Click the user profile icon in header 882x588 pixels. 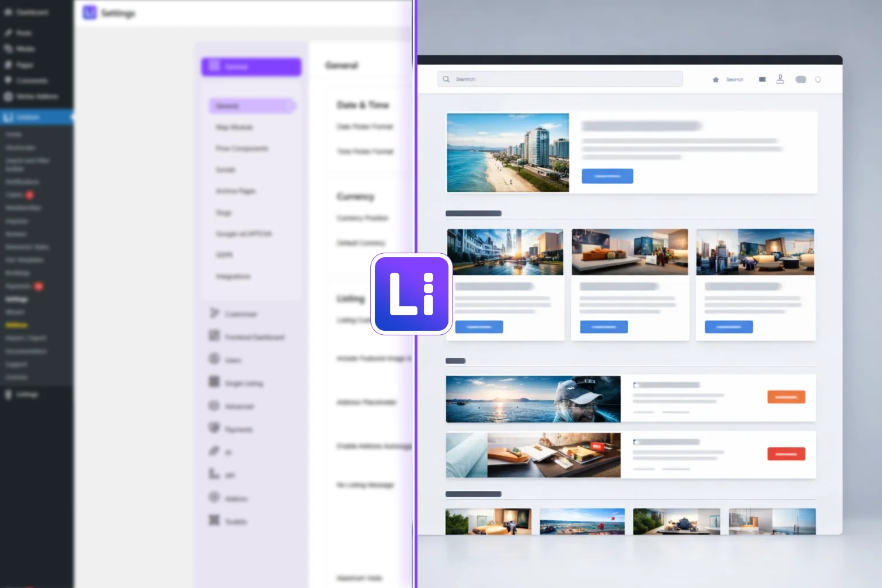(x=780, y=79)
